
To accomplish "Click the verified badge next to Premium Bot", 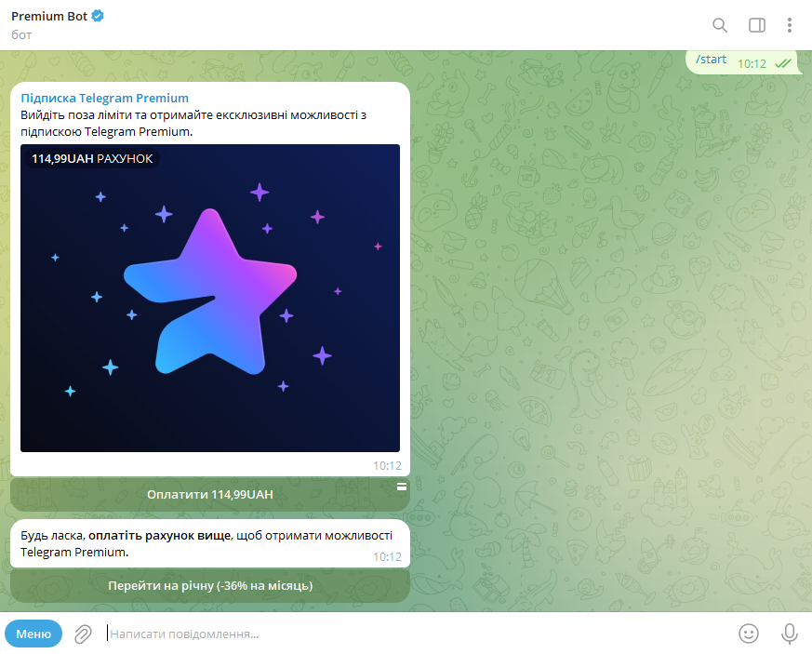I will (98, 16).
